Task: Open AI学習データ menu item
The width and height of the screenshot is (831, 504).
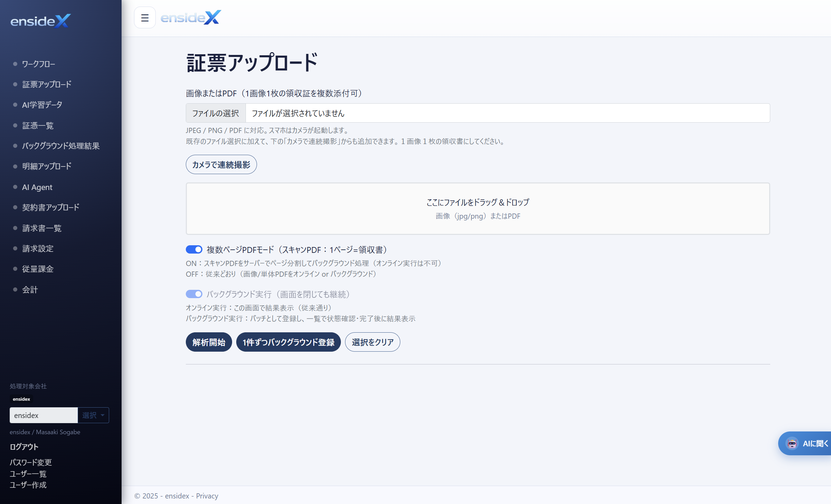Action: click(x=42, y=105)
